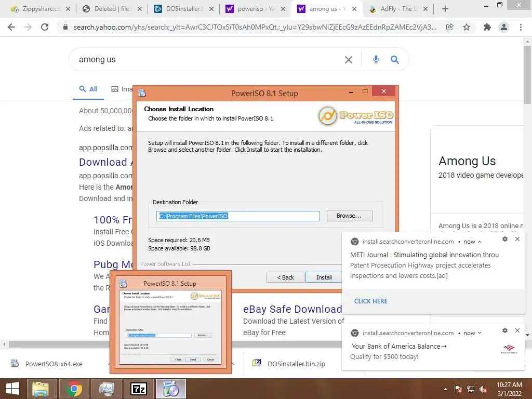Click the Among Us knowledge panel title

click(467, 161)
